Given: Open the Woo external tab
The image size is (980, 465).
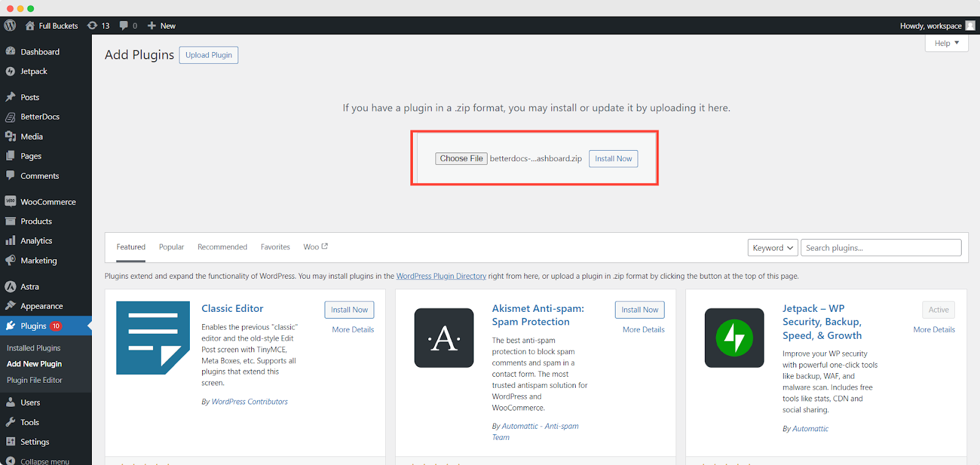Looking at the screenshot, I should (x=315, y=247).
